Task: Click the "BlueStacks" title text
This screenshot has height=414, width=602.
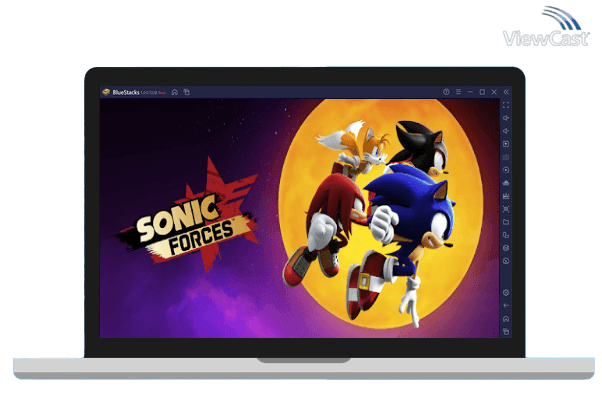Action: pos(126,92)
